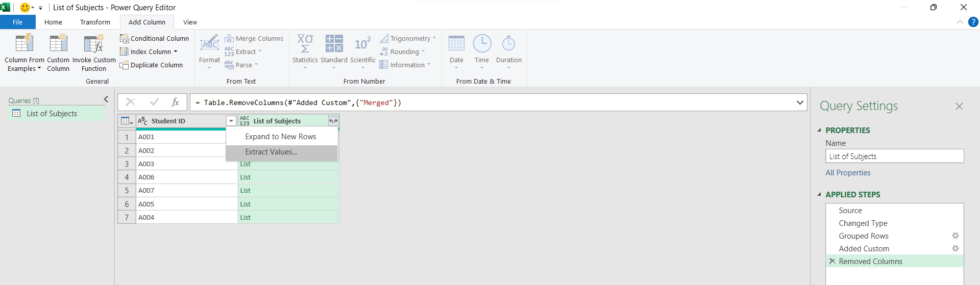This screenshot has height=285, width=980.
Task: Choose Extract Values menu entry
Action: point(282,152)
